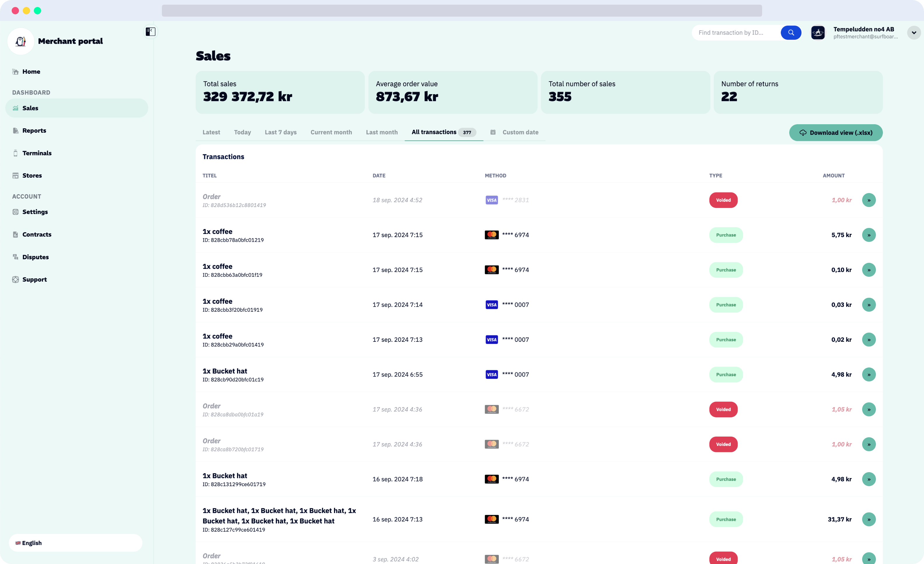
Task: Open the English language selector
Action: tap(75, 543)
